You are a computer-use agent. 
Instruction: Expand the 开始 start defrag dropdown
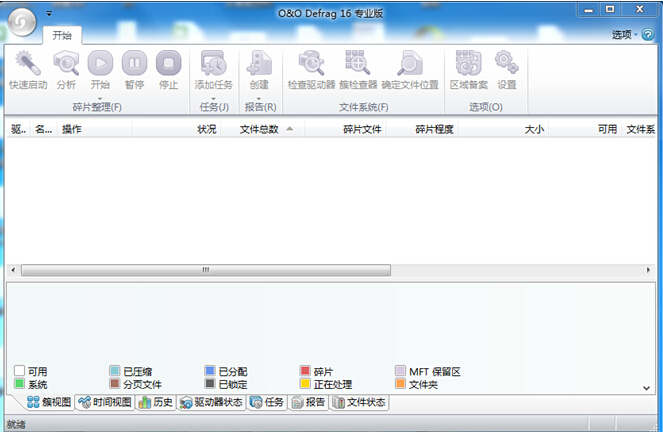coord(100,96)
